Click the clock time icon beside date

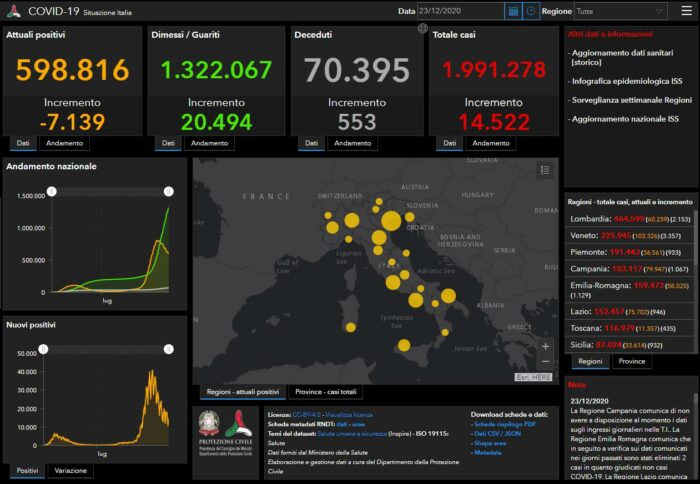point(529,11)
